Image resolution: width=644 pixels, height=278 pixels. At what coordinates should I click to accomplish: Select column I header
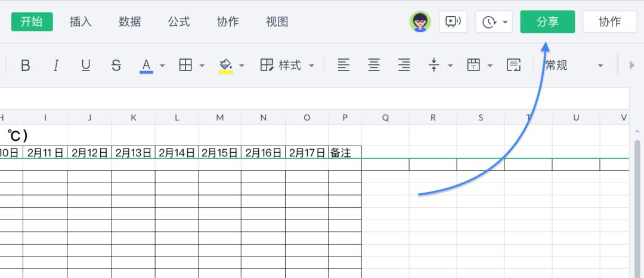pyautogui.click(x=45, y=118)
